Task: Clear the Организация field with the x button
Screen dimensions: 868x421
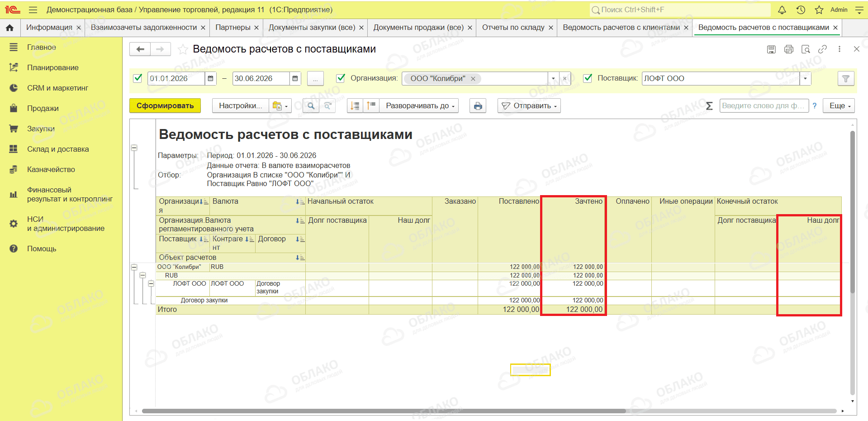Action: point(565,79)
